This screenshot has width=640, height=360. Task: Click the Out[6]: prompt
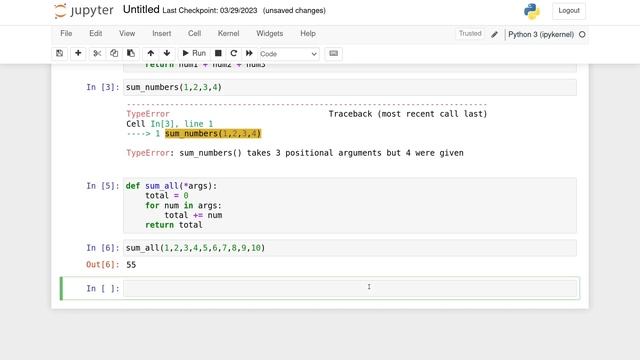(102, 265)
